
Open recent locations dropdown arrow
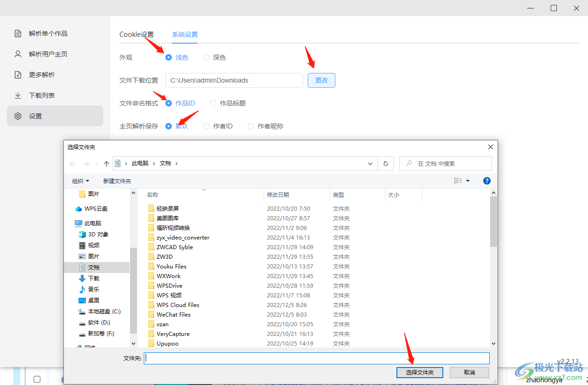97,163
